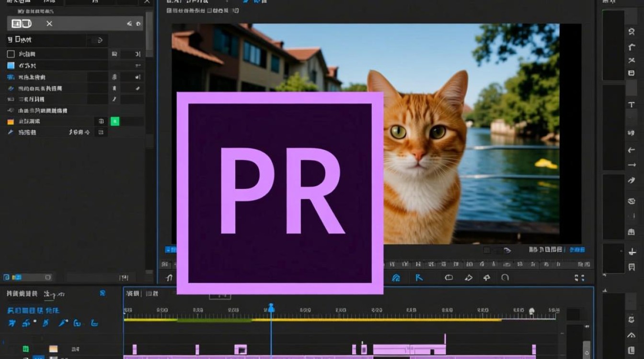The image size is (644, 359).
Task: Click the small dark square beside the preview eye icon
Action: coord(486,250)
